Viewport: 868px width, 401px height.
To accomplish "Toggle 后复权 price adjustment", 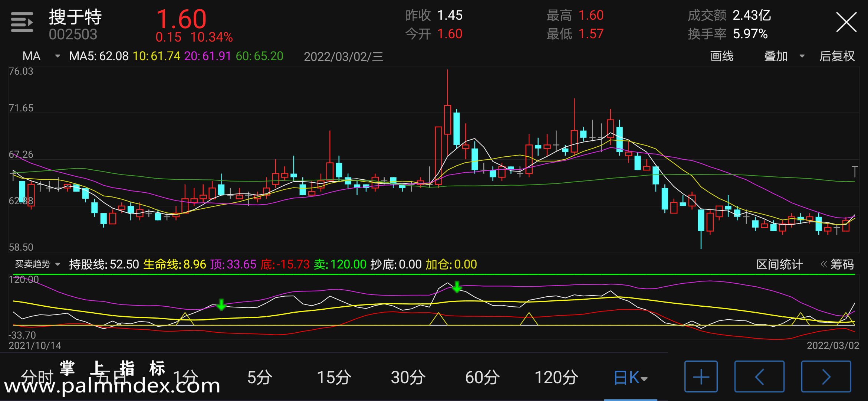I will coord(837,56).
